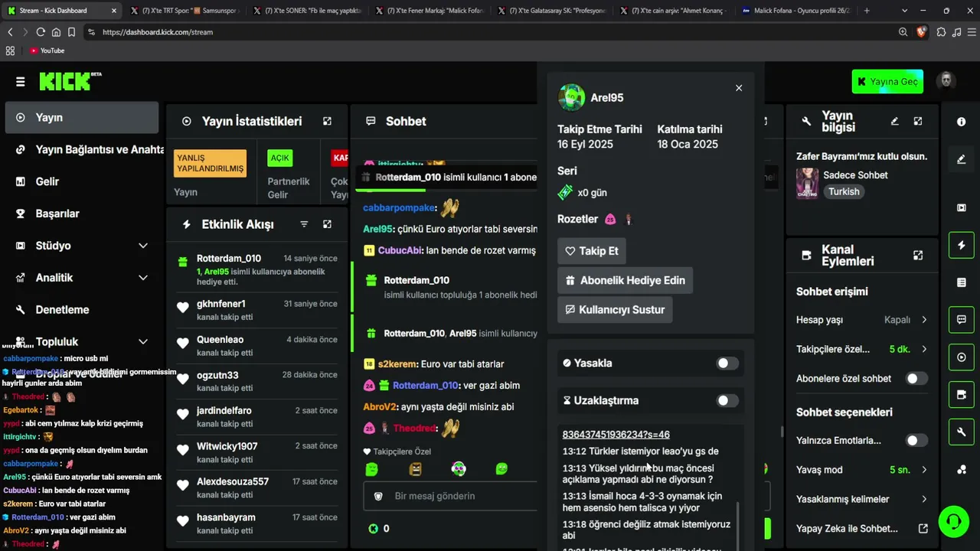Open Başarılar in sidebar
This screenshot has height=551, width=980.
[82, 214]
